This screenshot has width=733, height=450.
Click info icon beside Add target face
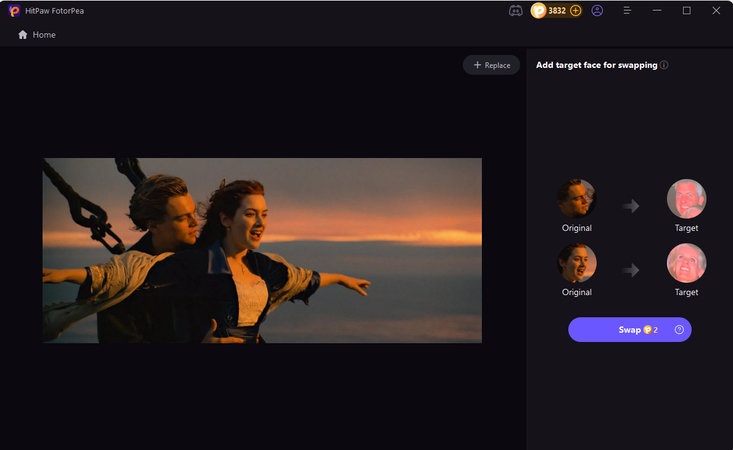[664, 65]
